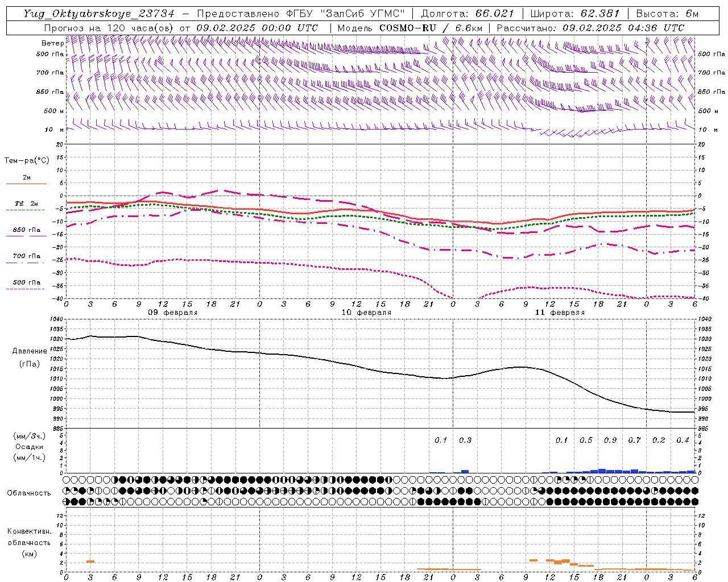The image size is (728, 582).
Task: Click the forecast length Прогноз на 120 часа(ов)
Action: click(109, 28)
